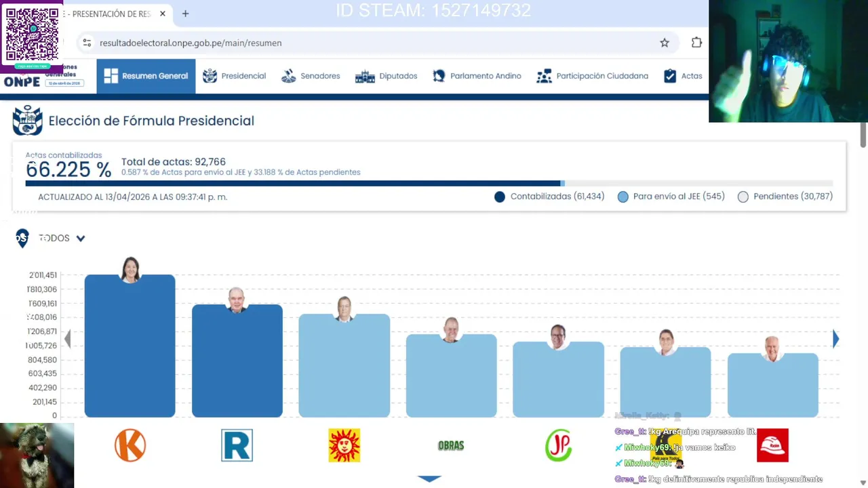Viewport: 868px width, 488px height.
Task: Click the green JP party logo
Action: pyautogui.click(x=558, y=445)
